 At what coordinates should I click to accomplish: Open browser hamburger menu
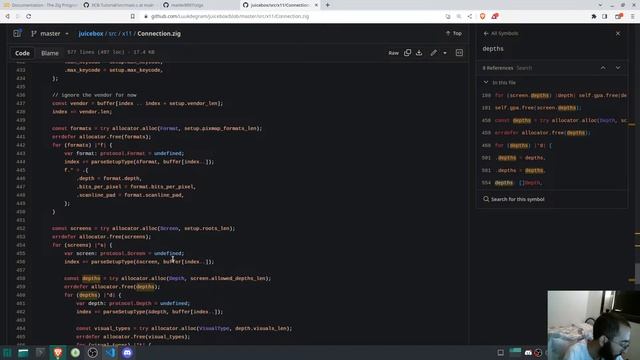632,16
